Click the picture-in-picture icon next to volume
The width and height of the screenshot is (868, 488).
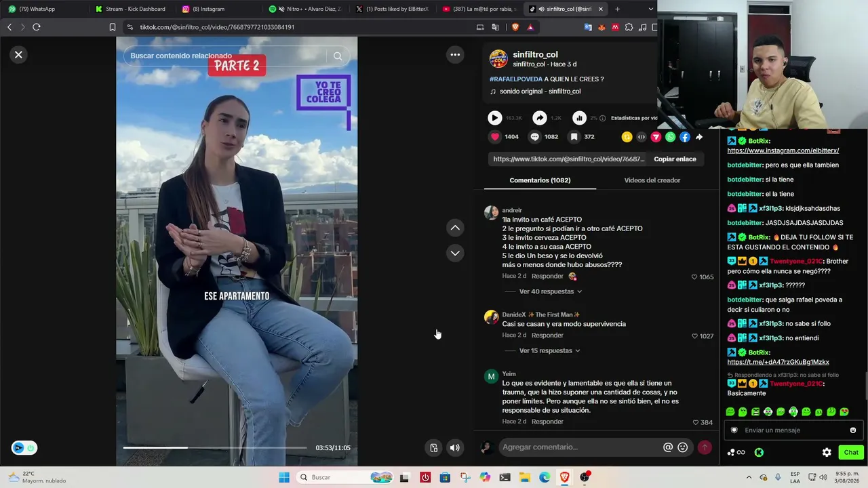(x=433, y=447)
